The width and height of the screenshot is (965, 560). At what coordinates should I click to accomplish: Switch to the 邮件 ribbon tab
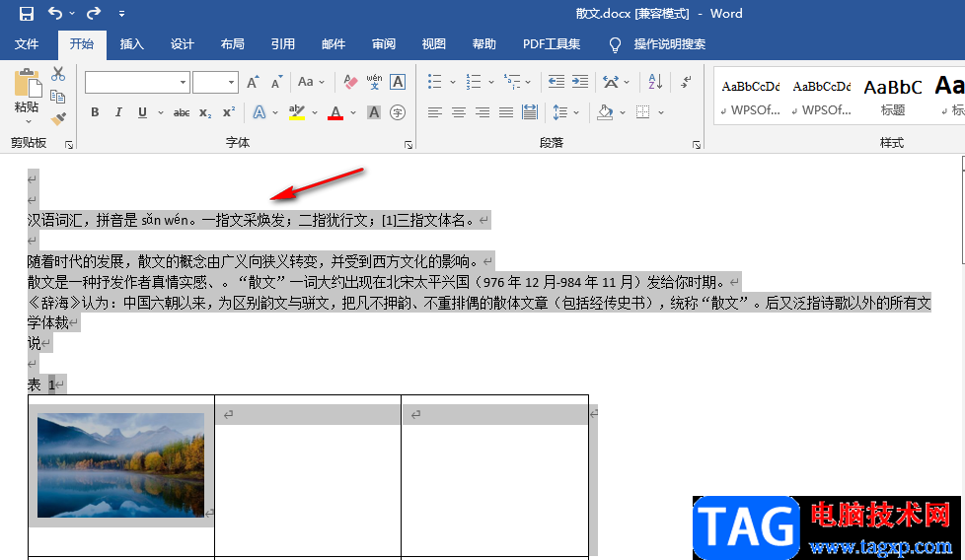(x=334, y=44)
